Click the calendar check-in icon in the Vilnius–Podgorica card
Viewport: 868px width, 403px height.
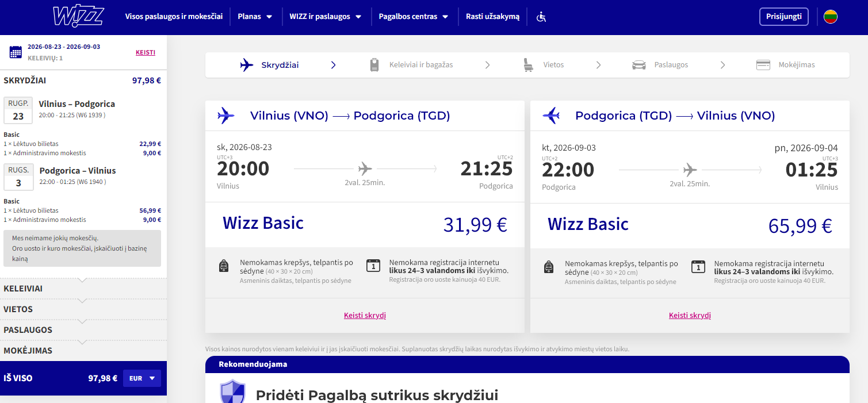373,266
